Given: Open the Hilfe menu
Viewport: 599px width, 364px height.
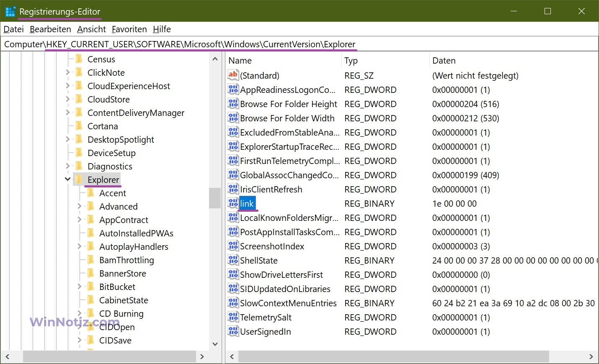Looking at the screenshot, I should point(162,29).
